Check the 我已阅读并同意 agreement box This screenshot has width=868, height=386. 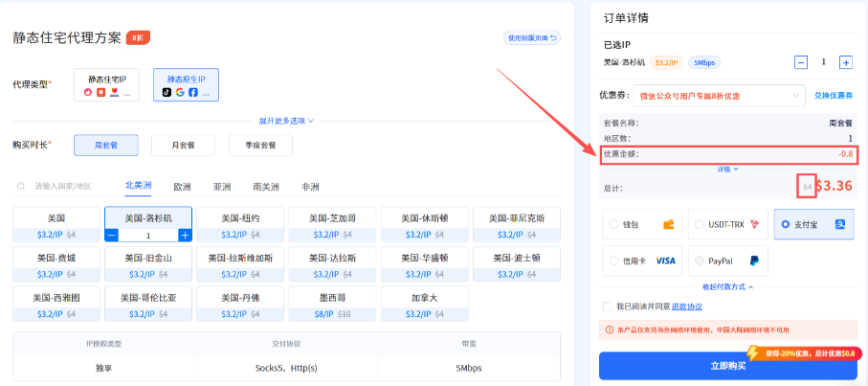pos(608,307)
